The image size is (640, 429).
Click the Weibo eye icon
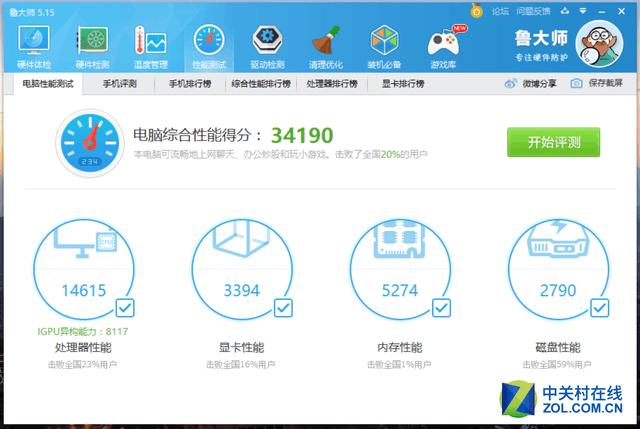pyautogui.click(x=511, y=84)
